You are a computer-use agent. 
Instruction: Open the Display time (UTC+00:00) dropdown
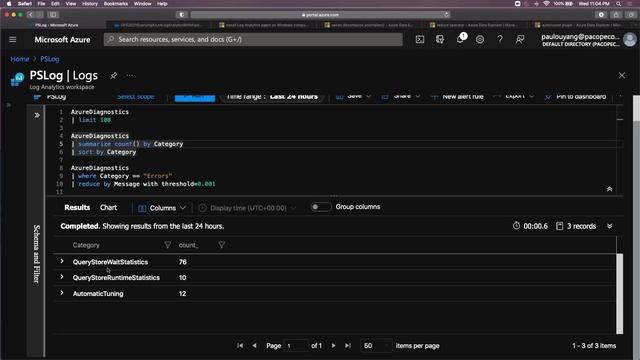247,208
